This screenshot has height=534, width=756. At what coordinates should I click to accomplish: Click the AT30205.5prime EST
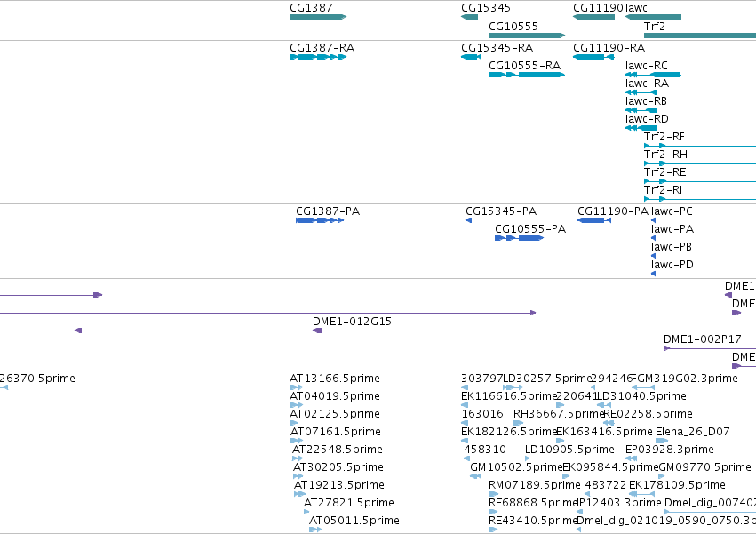click(298, 476)
